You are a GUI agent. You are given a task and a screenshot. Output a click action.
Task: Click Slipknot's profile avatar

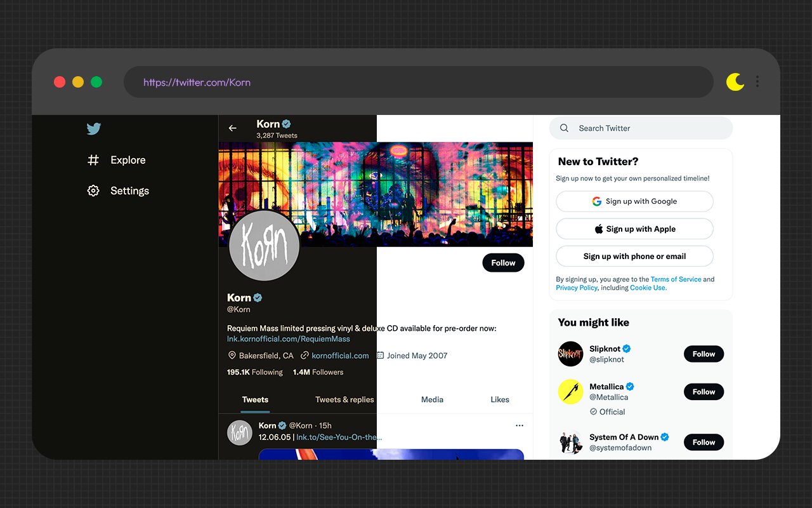pyautogui.click(x=570, y=354)
